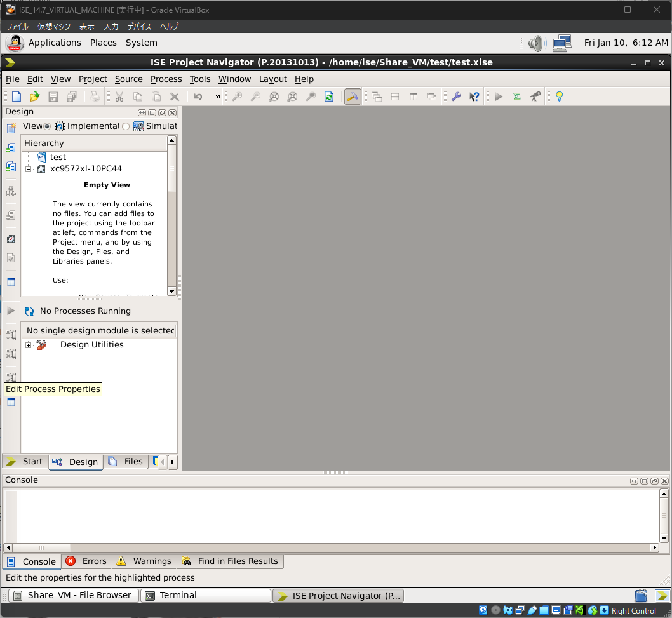This screenshot has width=672, height=618.
Task: Click the Open Project folder icon
Action: pos(35,97)
